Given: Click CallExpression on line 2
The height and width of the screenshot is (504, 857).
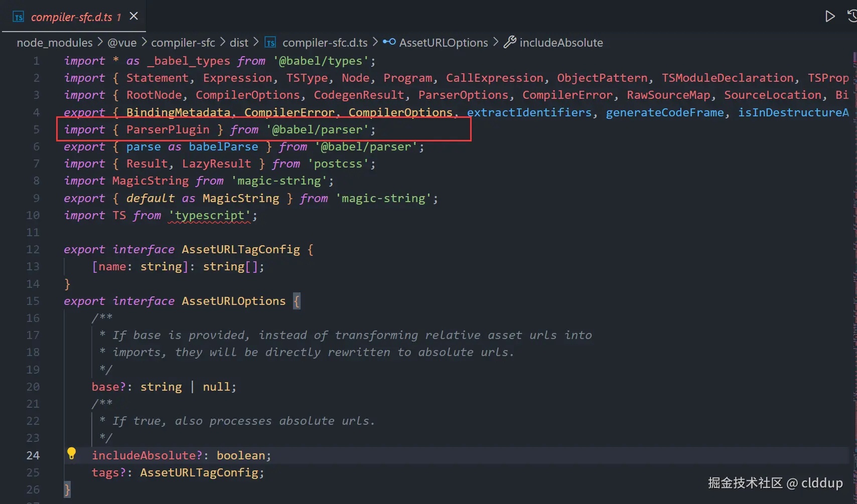Looking at the screenshot, I should click(x=494, y=78).
